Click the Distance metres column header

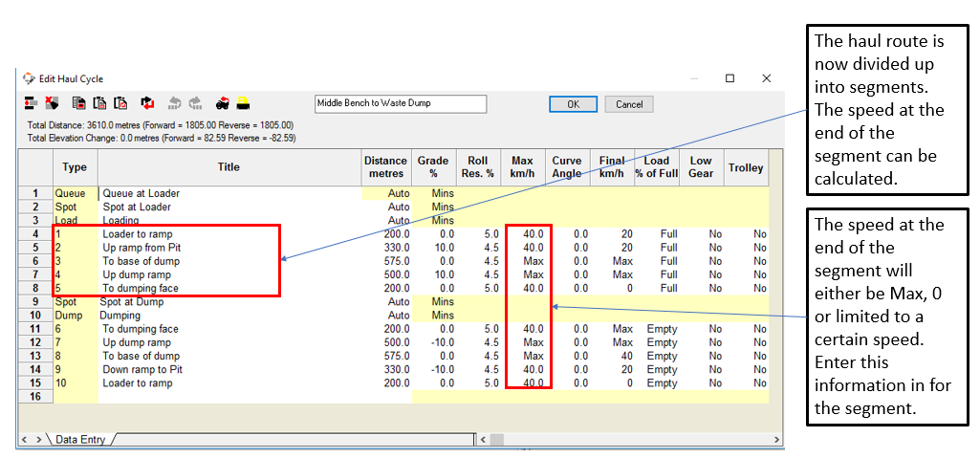pyautogui.click(x=385, y=167)
